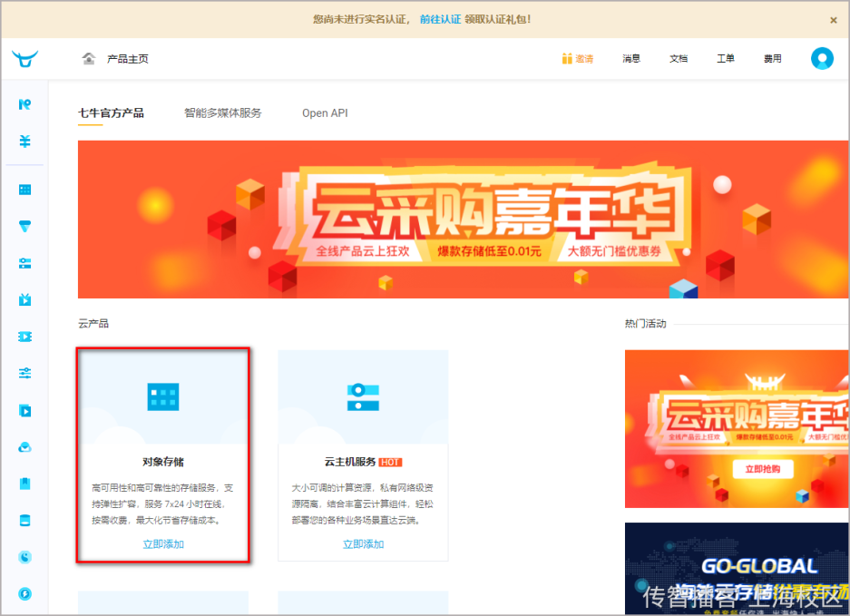850x616 pixels.
Task: Click the 前往认证 verification link
Action: pyautogui.click(x=440, y=20)
